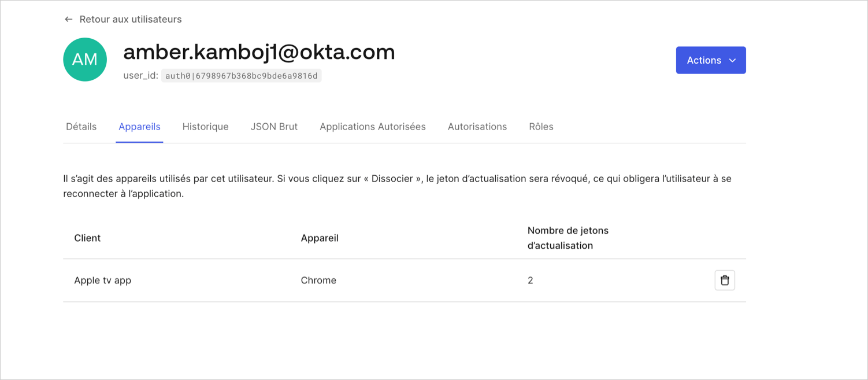The width and height of the screenshot is (868, 380).
Task: Click the Client column header
Action: point(87,238)
